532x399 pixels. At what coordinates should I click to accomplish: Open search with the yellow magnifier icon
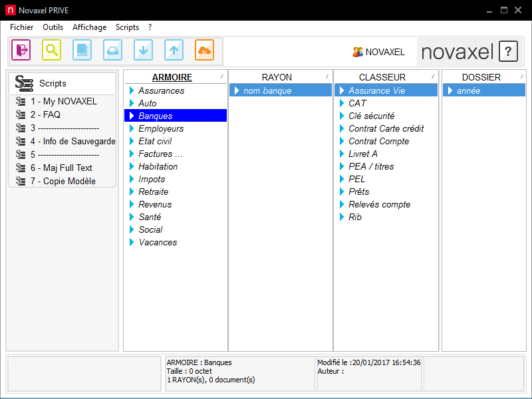52,51
